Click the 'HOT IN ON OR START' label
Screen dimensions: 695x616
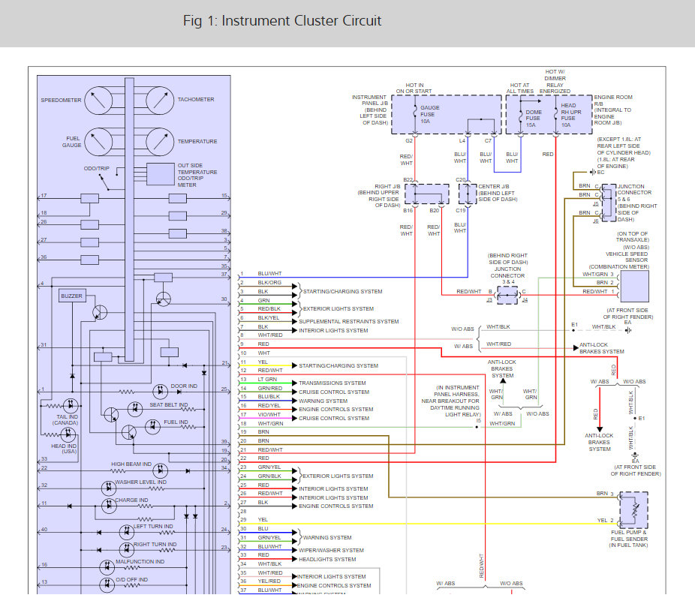pyautogui.click(x=414, y=89)
